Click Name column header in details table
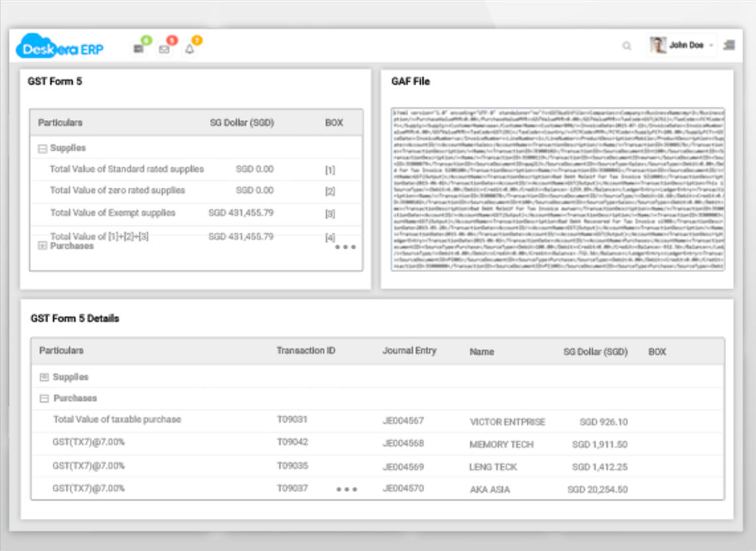Screen dimensions: 756x551 click(x=482, y=352)
